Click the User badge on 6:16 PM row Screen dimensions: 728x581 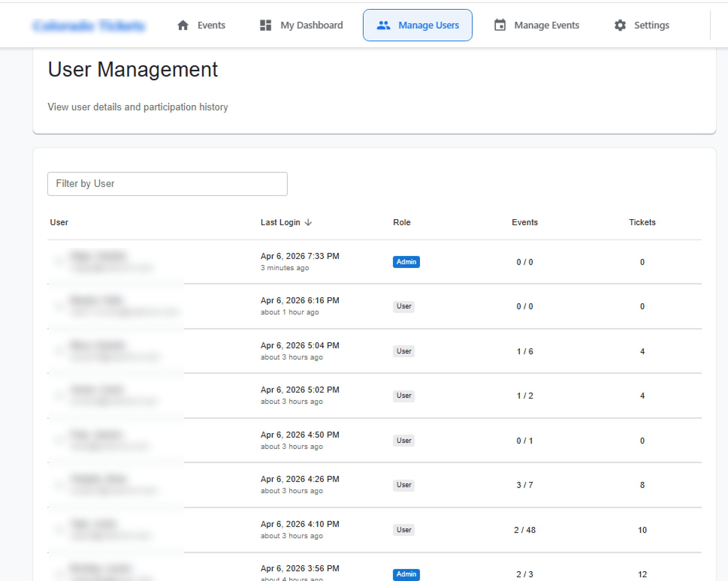(x=404, y=306)
